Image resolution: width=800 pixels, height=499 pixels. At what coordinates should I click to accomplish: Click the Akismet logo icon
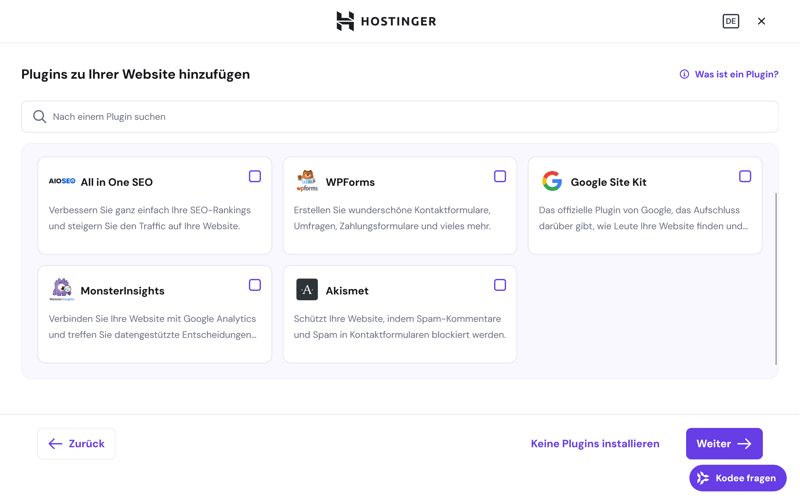point(307,290)
